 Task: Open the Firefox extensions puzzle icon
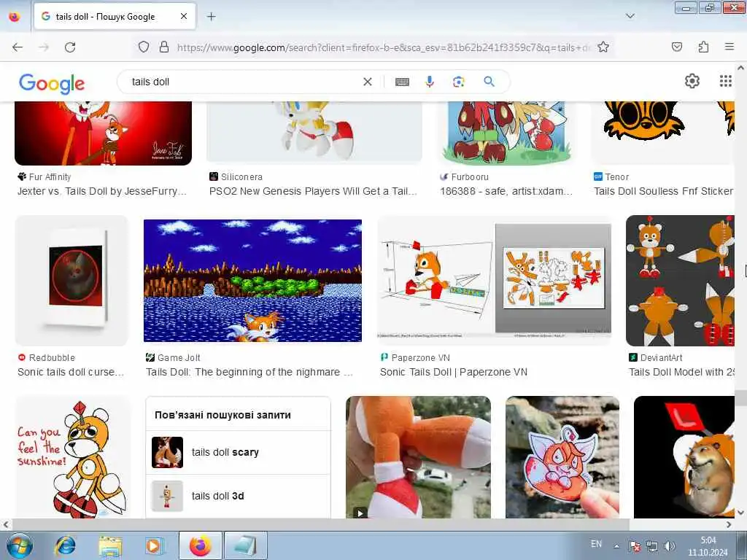coord(703,47)
